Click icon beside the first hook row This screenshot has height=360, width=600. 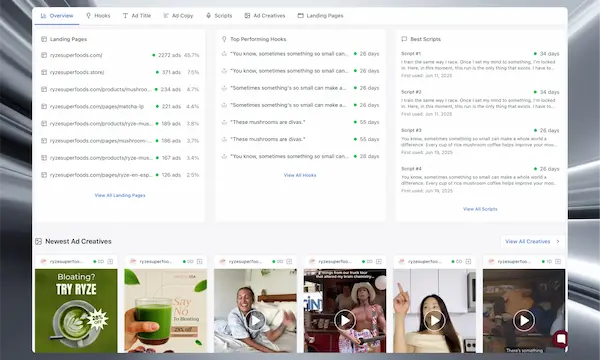tap(224, 54)
